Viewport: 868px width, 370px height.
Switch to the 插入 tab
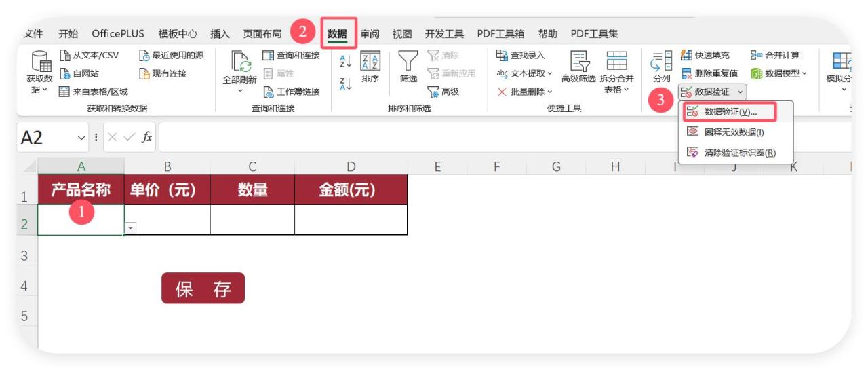[x=220, y=33]
